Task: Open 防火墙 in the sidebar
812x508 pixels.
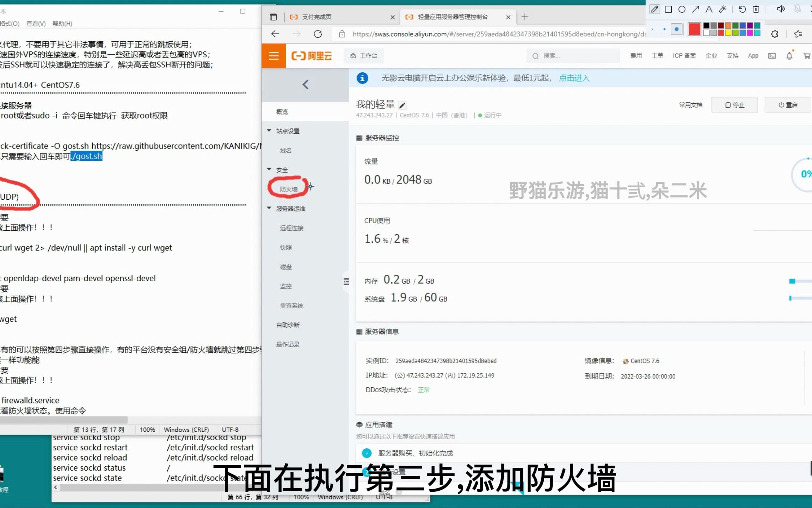Action: (x=289, y=189)
